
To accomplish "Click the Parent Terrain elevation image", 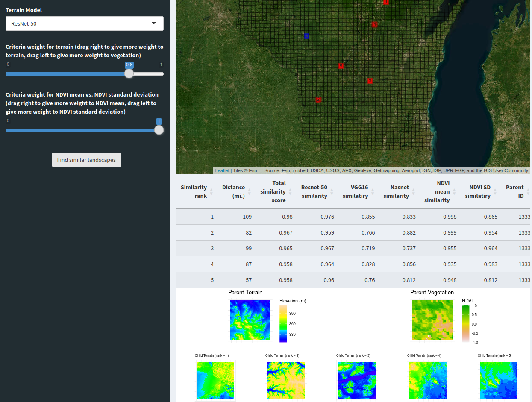I will coord(250,320).
